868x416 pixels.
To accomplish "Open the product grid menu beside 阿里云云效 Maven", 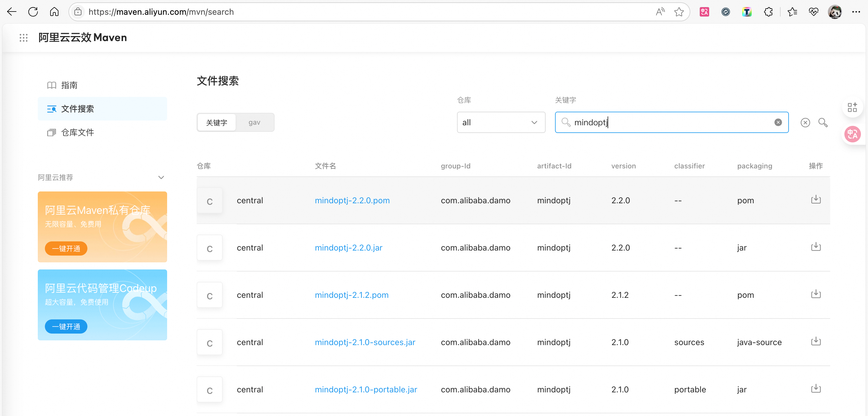I will [x=24, y=38].
